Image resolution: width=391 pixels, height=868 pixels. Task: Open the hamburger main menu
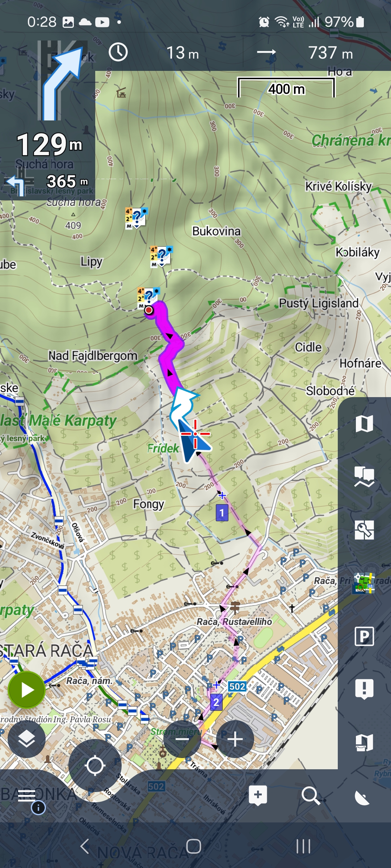tap(26, 795)
